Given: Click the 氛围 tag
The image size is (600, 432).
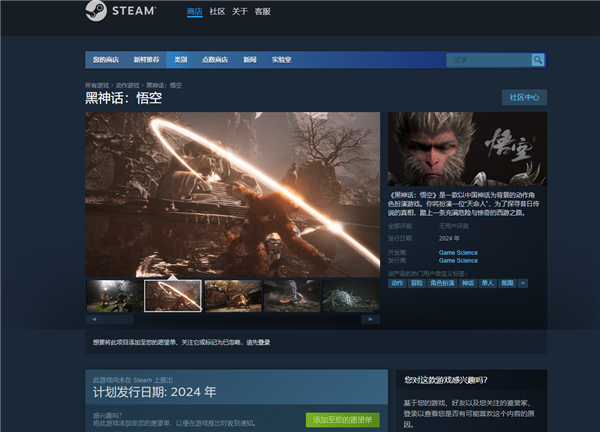Looking at the screenshot, I should [507, 283].
